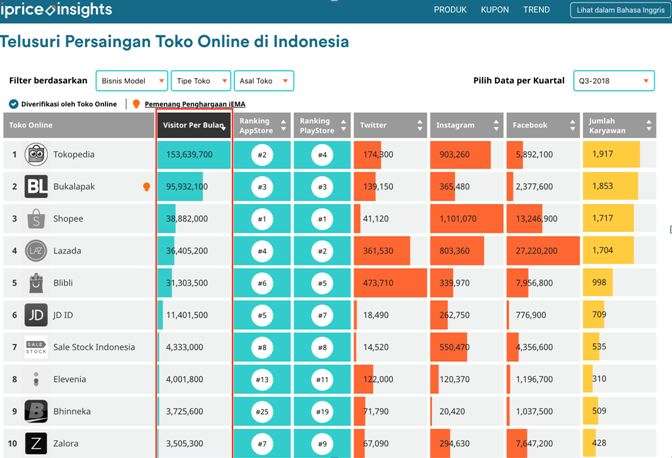672x458 pixels.
Task: Click Shopee Instagram value 1,101,070
Action: coord(458,219)
